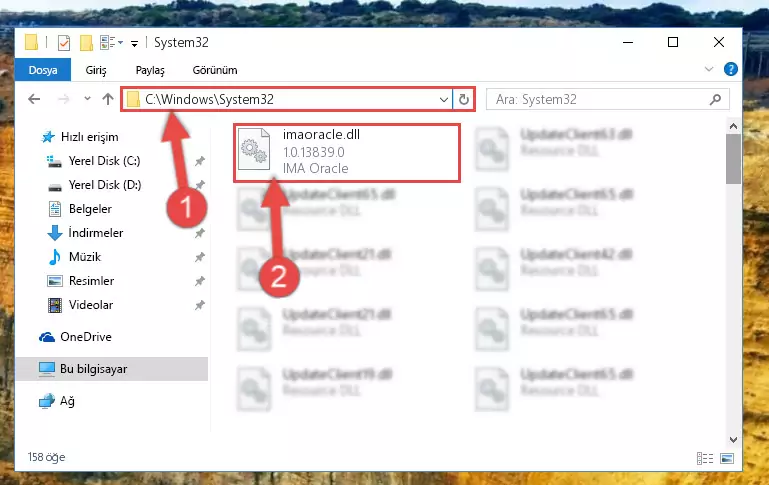
Task: Expand Customize Quick Access Toolbar arrow
Action: tap(134, 44)
